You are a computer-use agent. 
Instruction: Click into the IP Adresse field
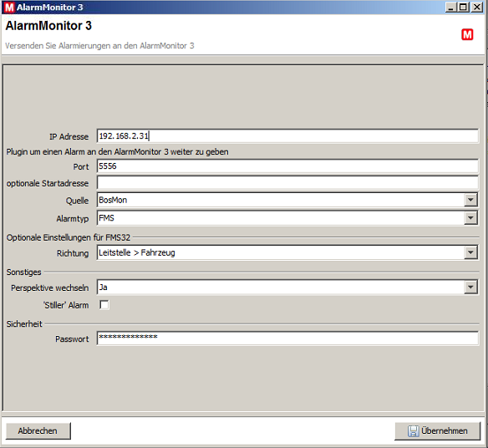pyautogui.click(x=287, y=136)
